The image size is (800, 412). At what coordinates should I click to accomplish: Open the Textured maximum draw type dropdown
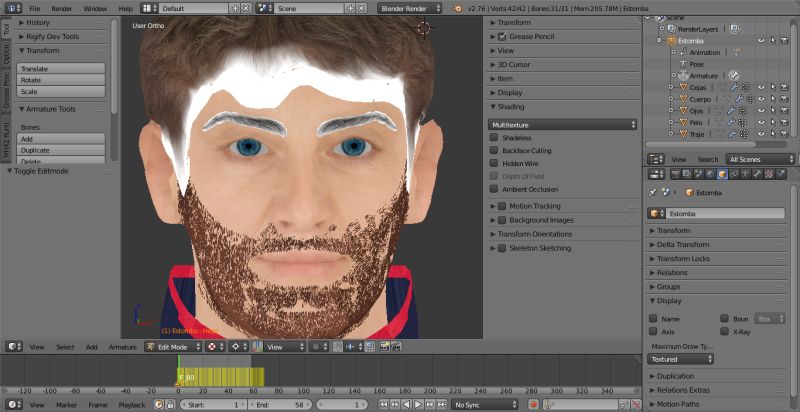680,359
